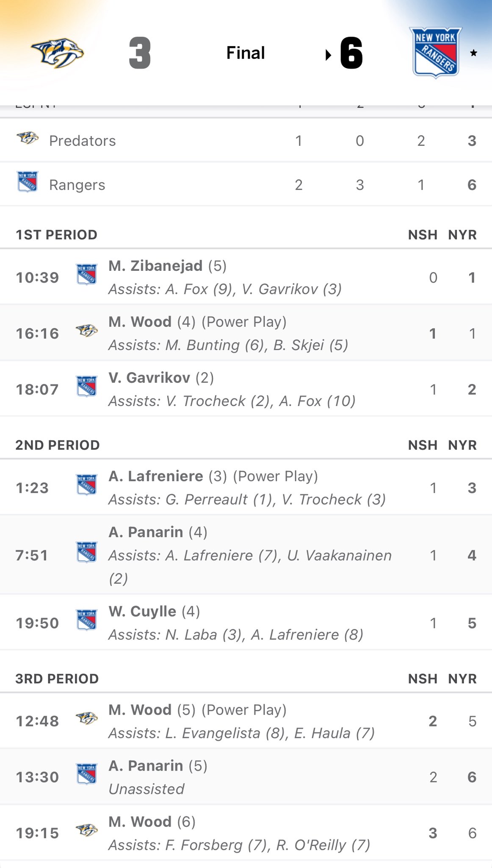The image size is (492, 868).
Task: Tap the 2ND PERIOD section header
Action: (58, 445)
